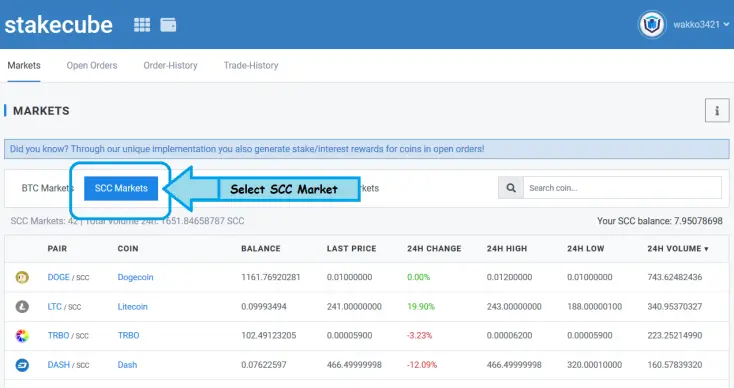This screenshot has width=734, height=388.
Task: Click DASH balance 0.07622597
Action: click(x=264, y=365)
